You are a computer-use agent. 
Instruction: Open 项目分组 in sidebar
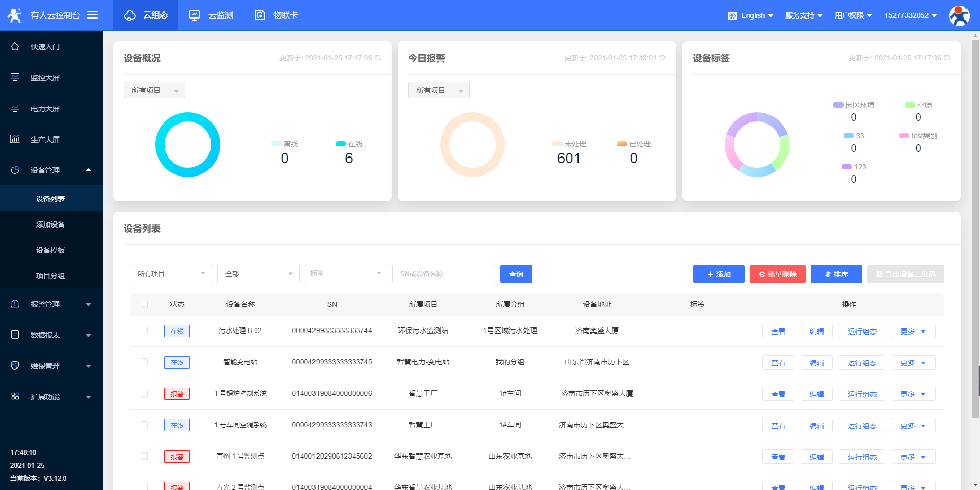tap(50, 276)
